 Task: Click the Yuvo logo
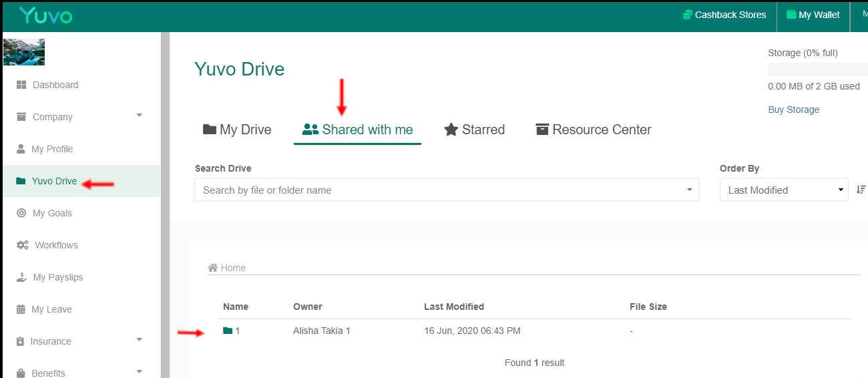pyautogui.click(x=45, y=15)
